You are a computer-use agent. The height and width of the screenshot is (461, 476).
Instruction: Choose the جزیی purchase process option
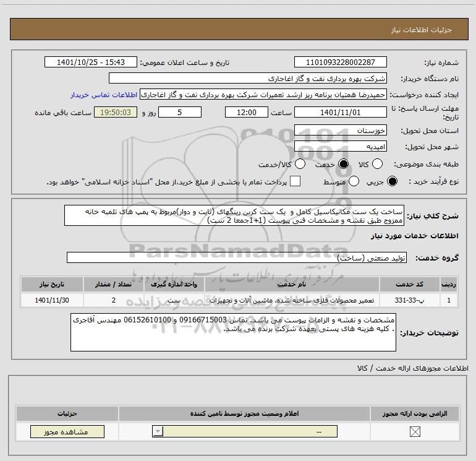click(392, 181)
